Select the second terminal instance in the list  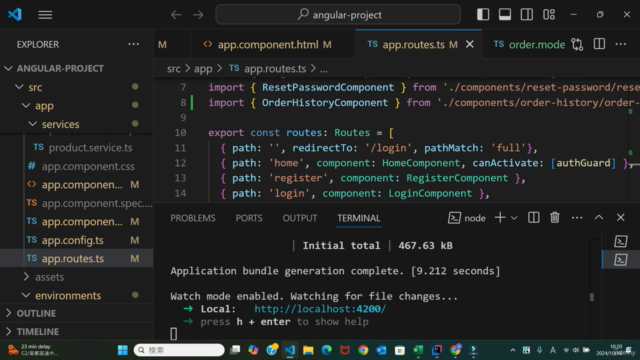click(621, 260)
